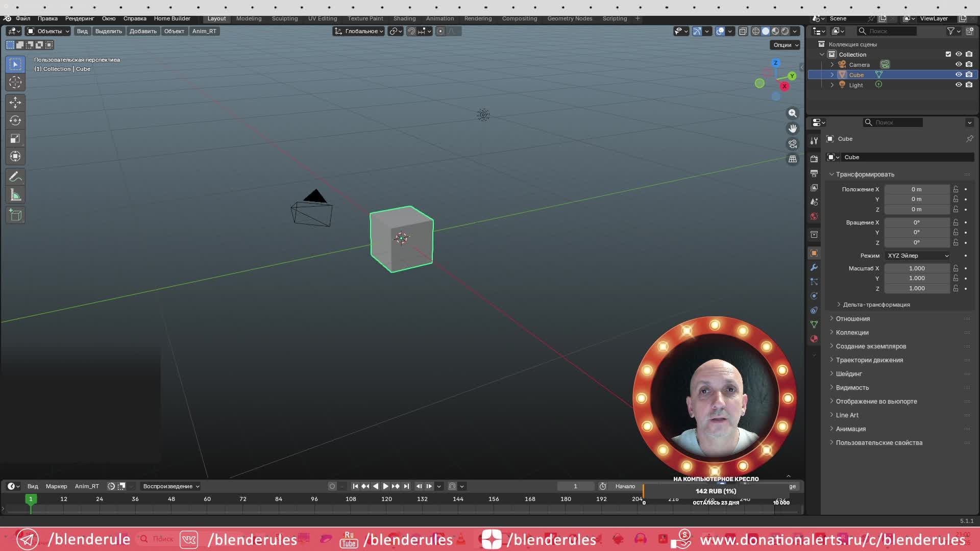Image resolution: width=980 pixels, height=551 pixels.
Task: Hide Cube in viewport via eye icon
Action: click(x=959, y=74)
